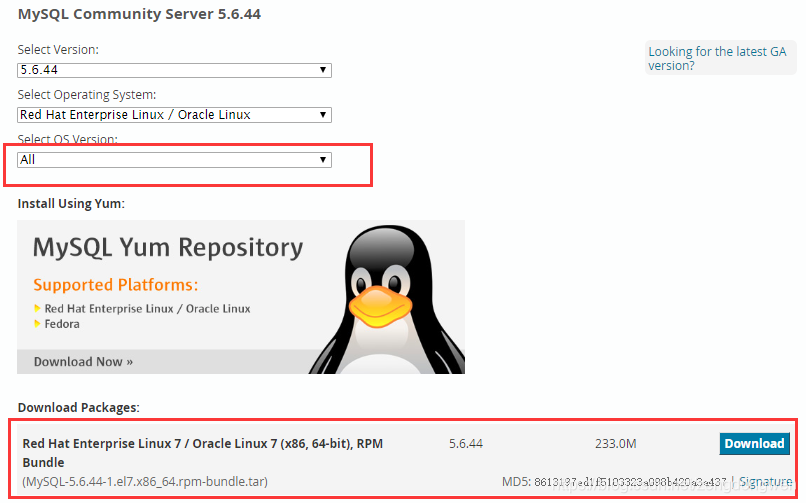Click the 'Fedora' bullet in the banner
806x503 pixels.
[x=62, y=324]
